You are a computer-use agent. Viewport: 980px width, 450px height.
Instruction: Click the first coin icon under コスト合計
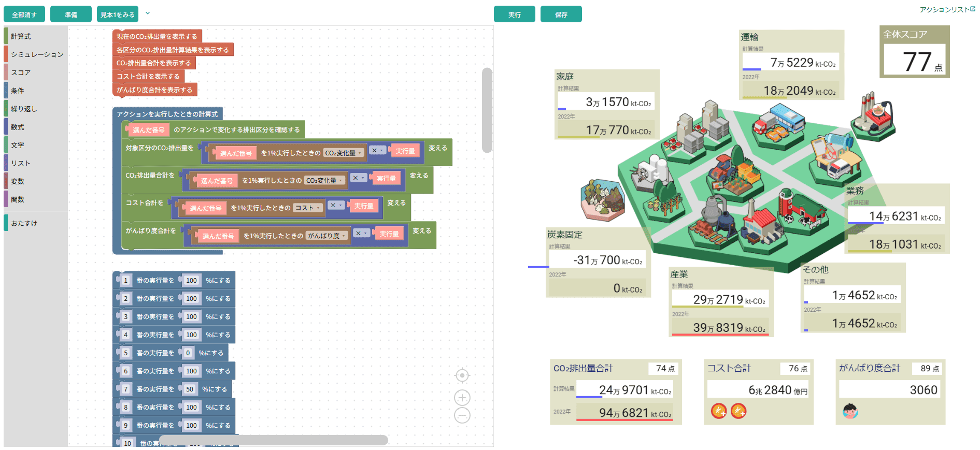[718, 411]
